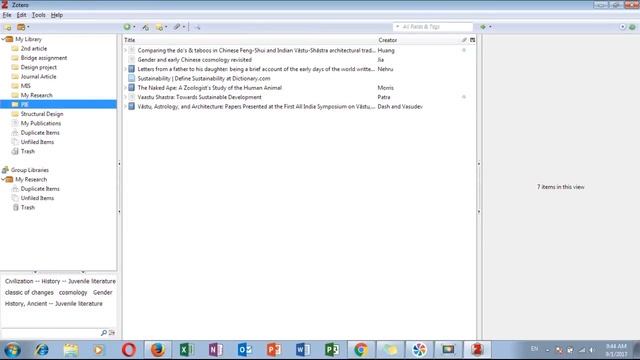Screen dimensions: 640x360
Task: Open Outlook from the taskbar
Action: pos(244,350)
